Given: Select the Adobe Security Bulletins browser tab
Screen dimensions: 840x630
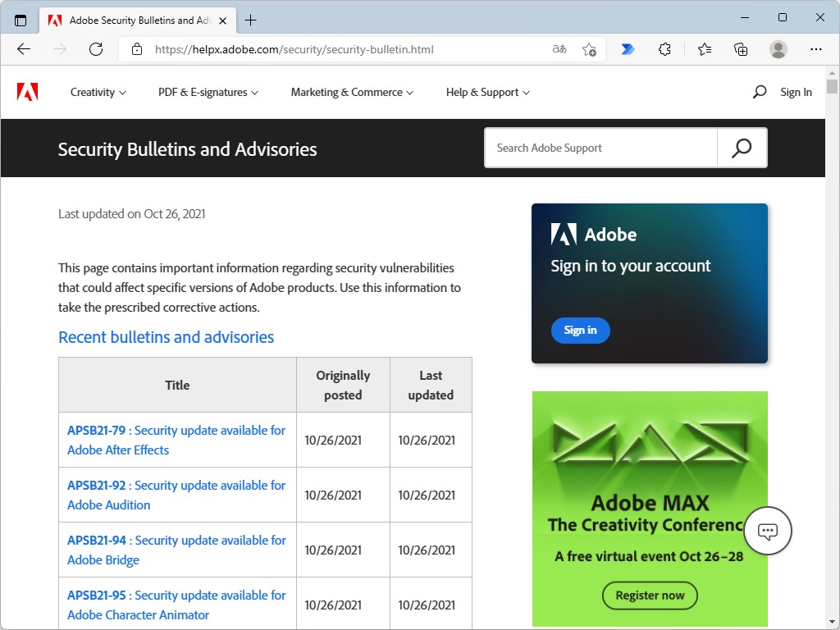Looking at the screenshot, I should pos(138,21).
